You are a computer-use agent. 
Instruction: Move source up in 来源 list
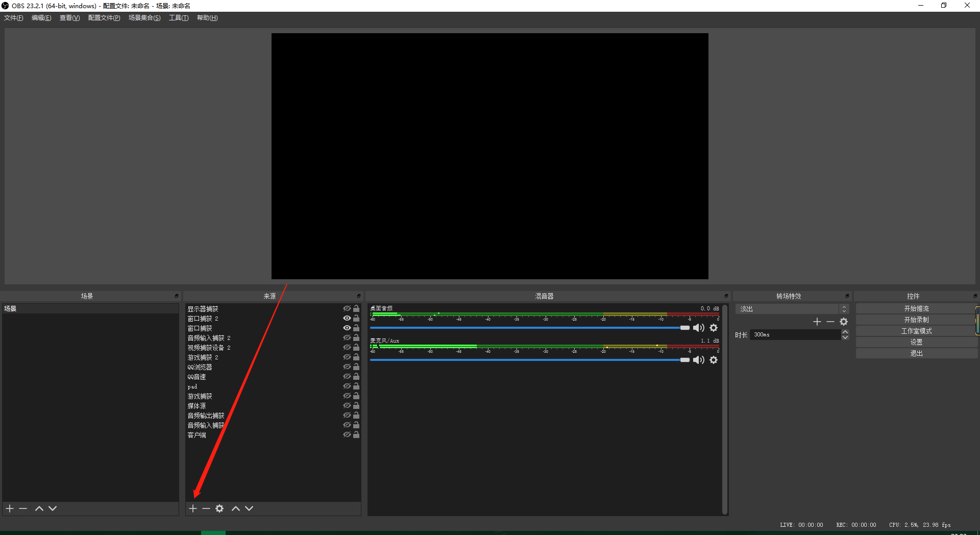coord(236,508)
